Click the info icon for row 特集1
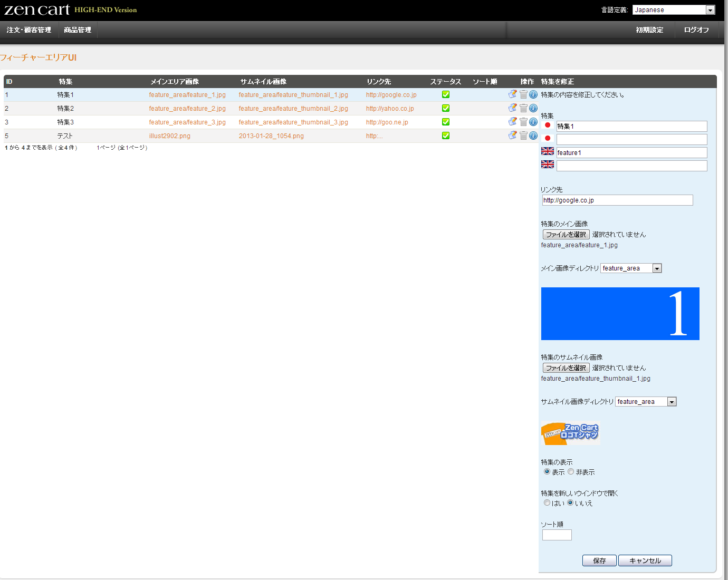 tap(533, 94)
